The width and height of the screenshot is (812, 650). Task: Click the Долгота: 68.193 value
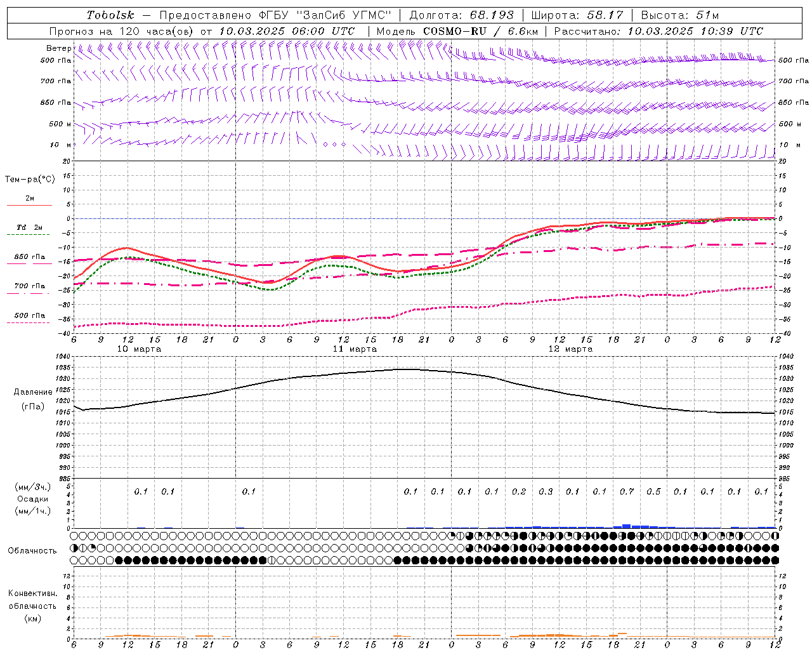pyautogui.click(x=462, y=15)
